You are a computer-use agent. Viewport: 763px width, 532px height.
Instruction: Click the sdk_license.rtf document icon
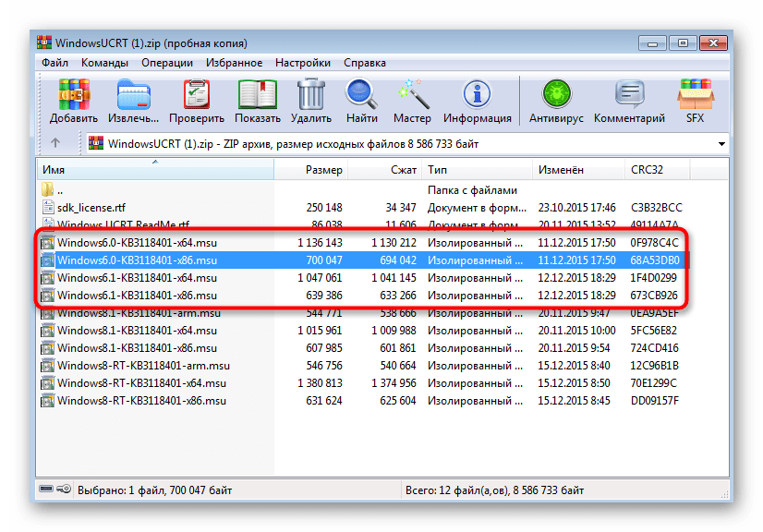point(48,207)
